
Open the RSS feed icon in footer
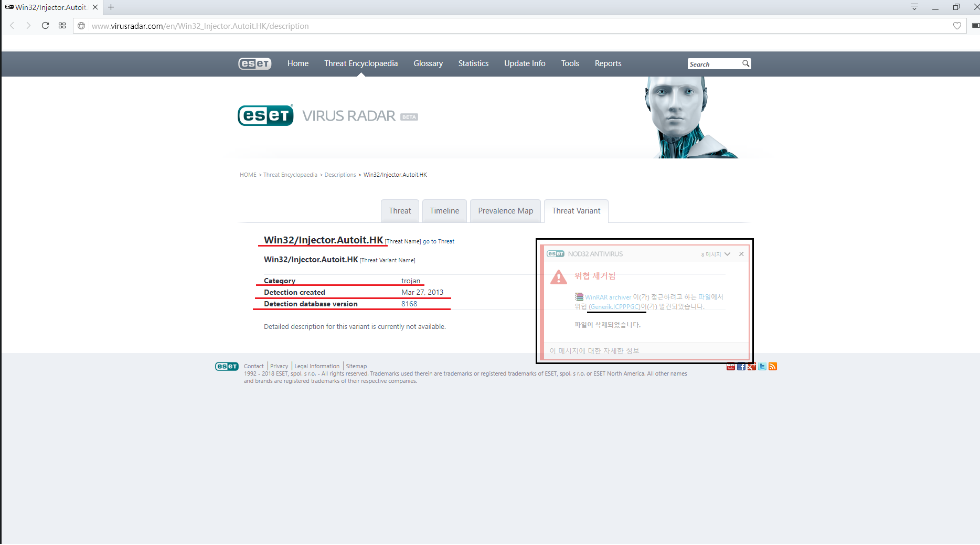point(773,366)
